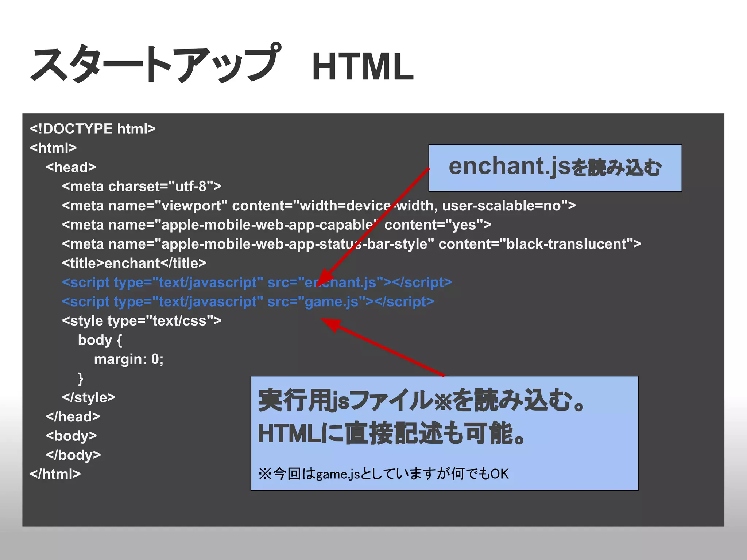Click the opening '<head>' tag line
This screenshot has width=747, height=560.
71,167
